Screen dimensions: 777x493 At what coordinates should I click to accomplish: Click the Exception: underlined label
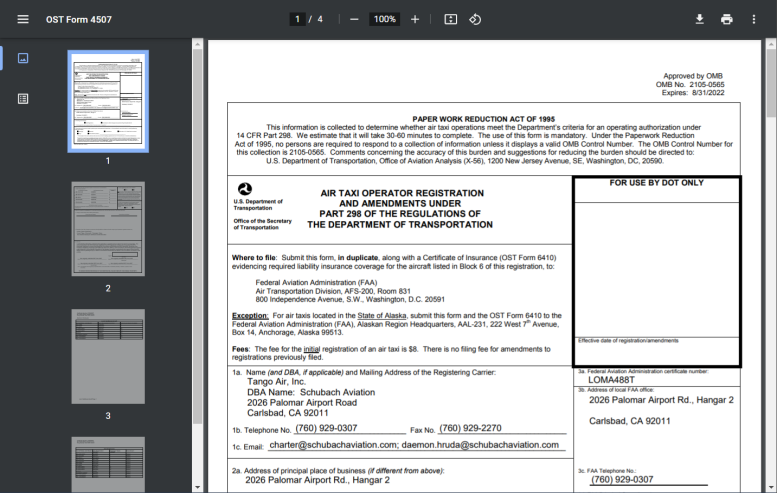coord(250,316)
